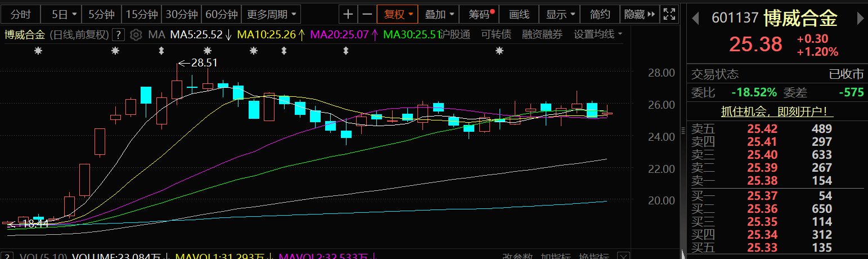Click the zoom out minus icon
This screenshot has width=868, height=259.
point(367,14)
